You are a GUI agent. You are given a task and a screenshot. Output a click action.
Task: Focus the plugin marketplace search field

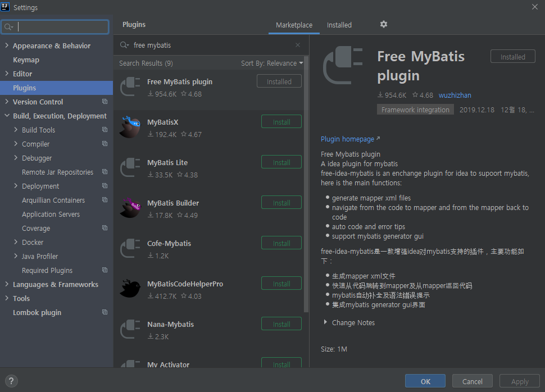[x=211, y=45]
